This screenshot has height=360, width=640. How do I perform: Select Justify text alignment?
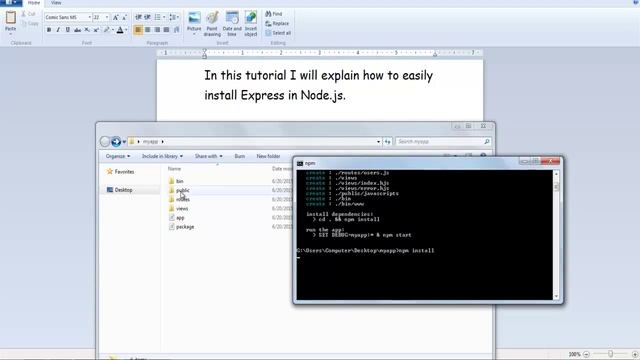[x=167, y=30]
